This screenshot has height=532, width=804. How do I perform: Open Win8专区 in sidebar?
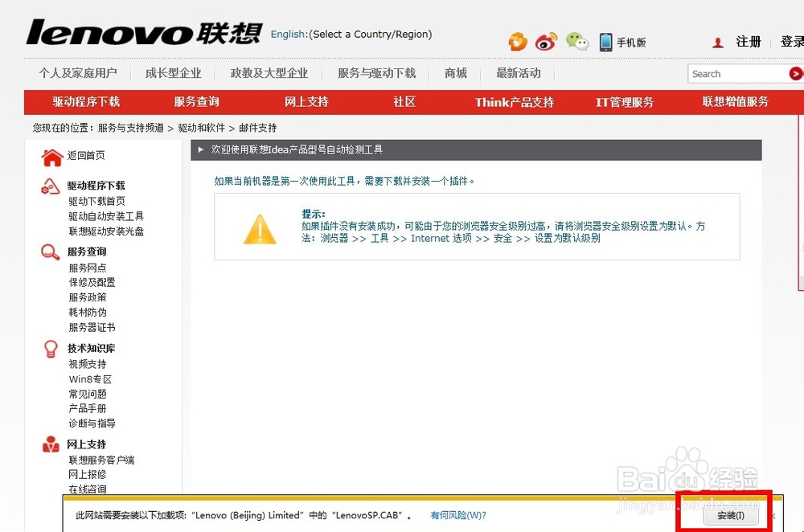point(90,379)
